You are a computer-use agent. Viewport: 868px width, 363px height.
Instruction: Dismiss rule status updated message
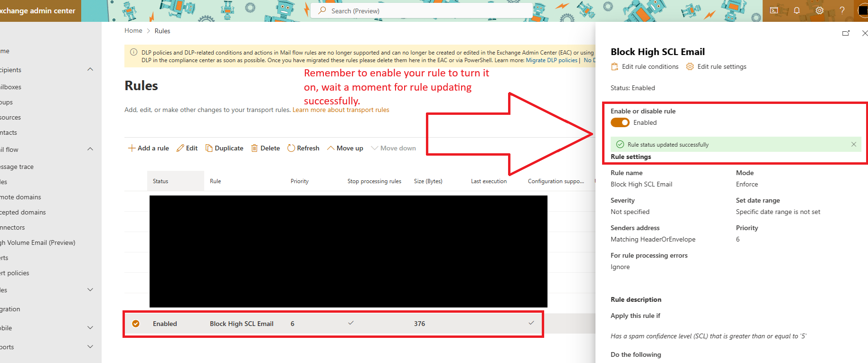854,144
